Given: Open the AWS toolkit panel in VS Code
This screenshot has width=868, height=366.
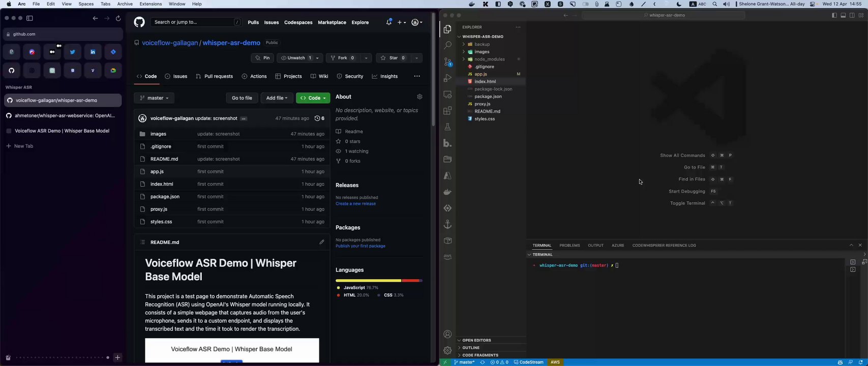Looking at the screenshot, I should click(x=447, y=257).
